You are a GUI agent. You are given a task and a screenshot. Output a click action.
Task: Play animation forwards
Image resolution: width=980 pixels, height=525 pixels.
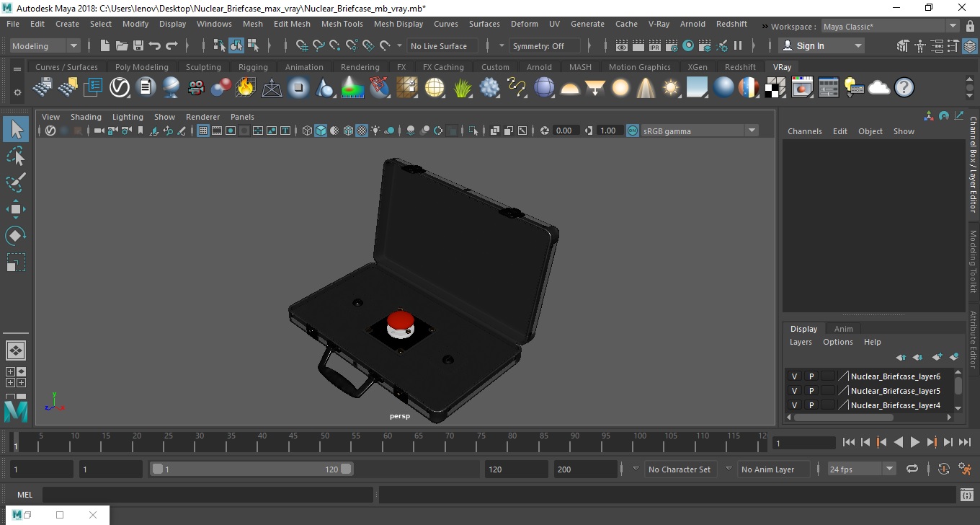click(x=914, y=442)
